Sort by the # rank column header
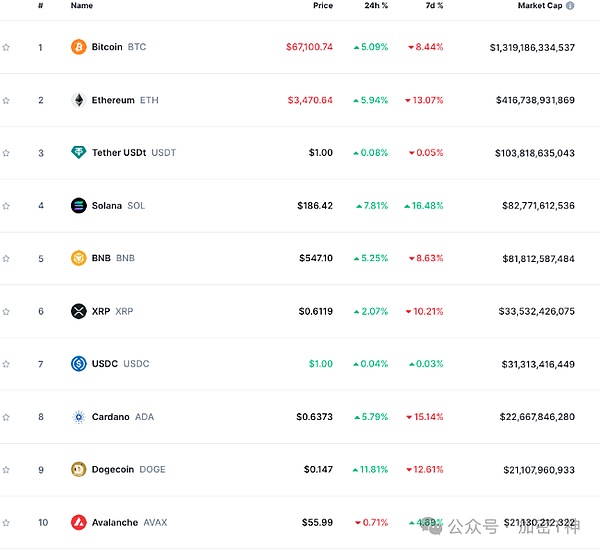600x551 pixels. pos(41,6)
